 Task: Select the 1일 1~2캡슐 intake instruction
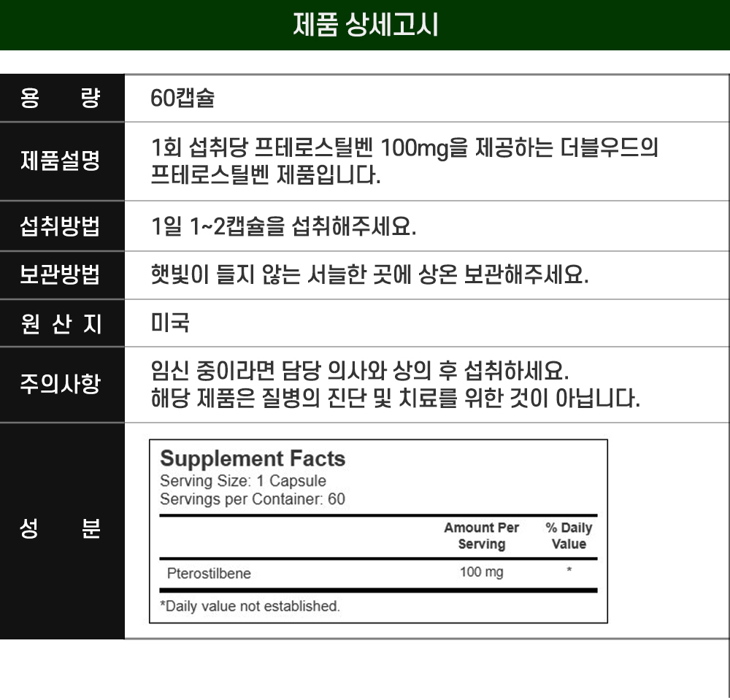tap(283, 226)
